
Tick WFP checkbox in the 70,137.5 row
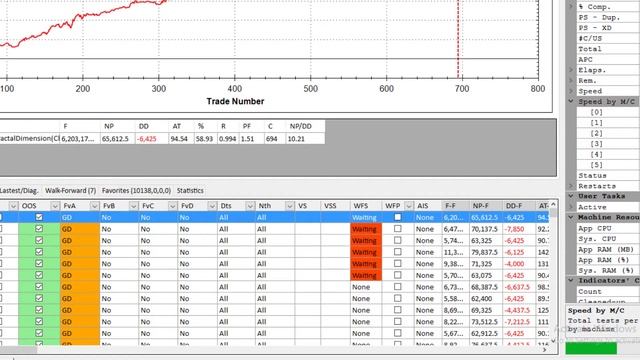pyautogui.click(x=398, y=229)
